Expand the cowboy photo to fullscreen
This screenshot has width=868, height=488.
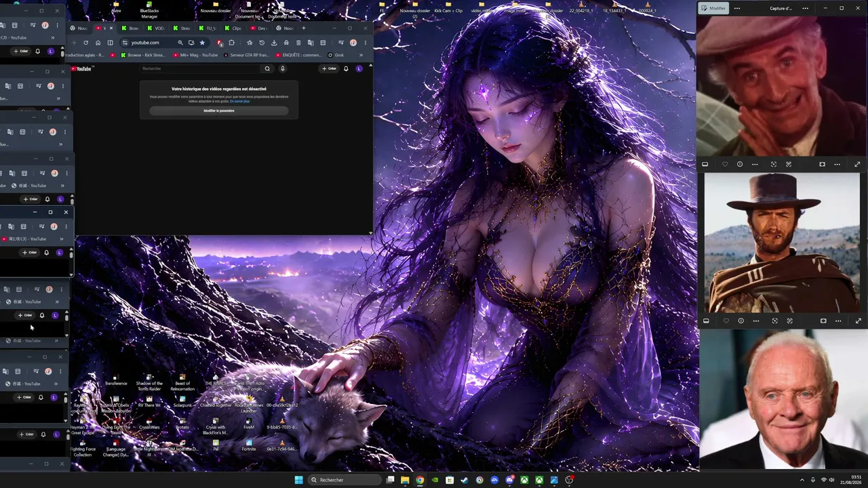coord(859,321)
